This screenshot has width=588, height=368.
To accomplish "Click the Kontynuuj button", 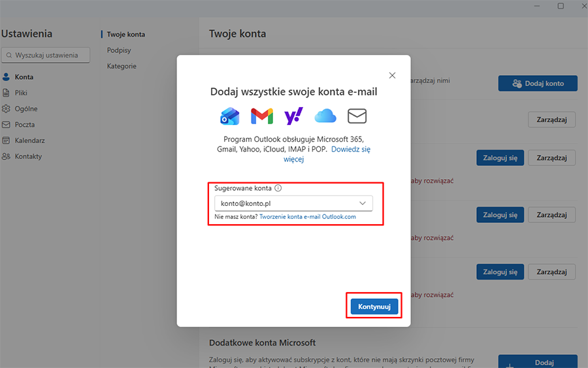I will (x=374, y=307).
